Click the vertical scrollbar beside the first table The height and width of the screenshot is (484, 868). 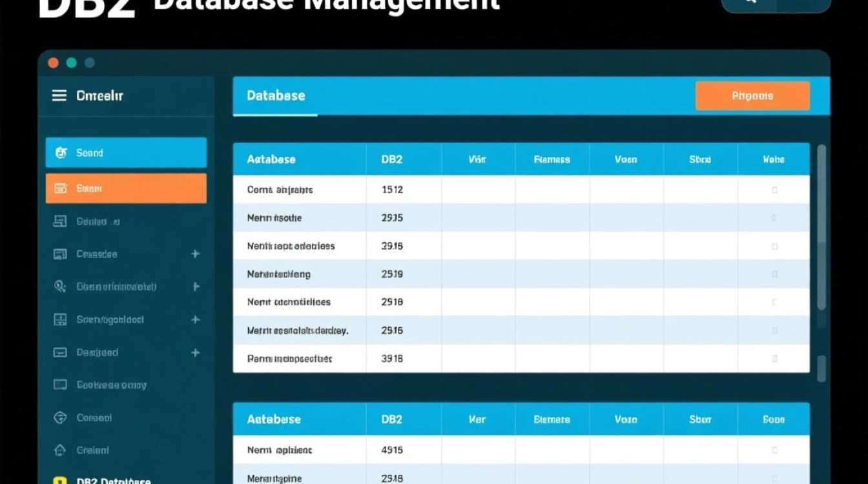tap(821, 226)
